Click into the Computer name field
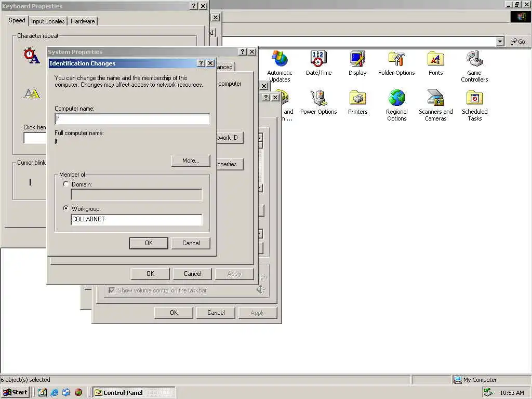Screen dimensions: 532x399 point(132,119)
